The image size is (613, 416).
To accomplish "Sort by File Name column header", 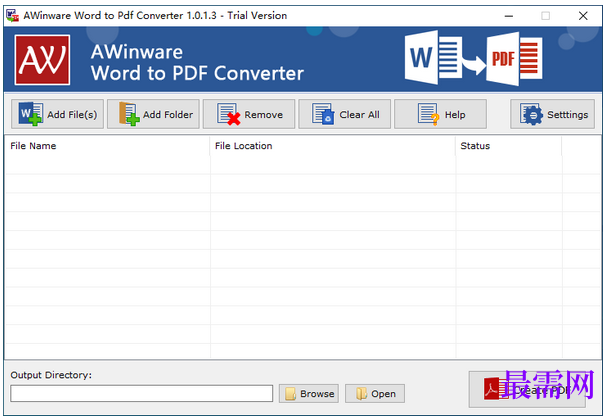I will click(x=107, y=146).
